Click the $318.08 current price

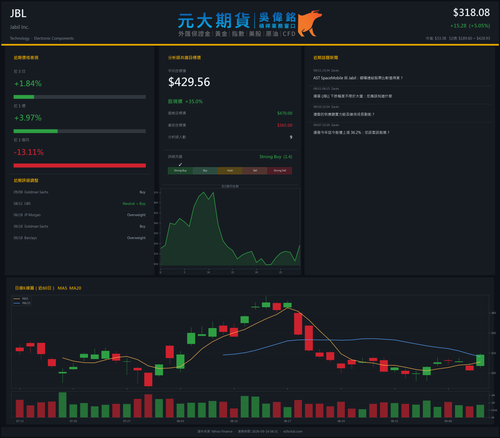(471, 13)
